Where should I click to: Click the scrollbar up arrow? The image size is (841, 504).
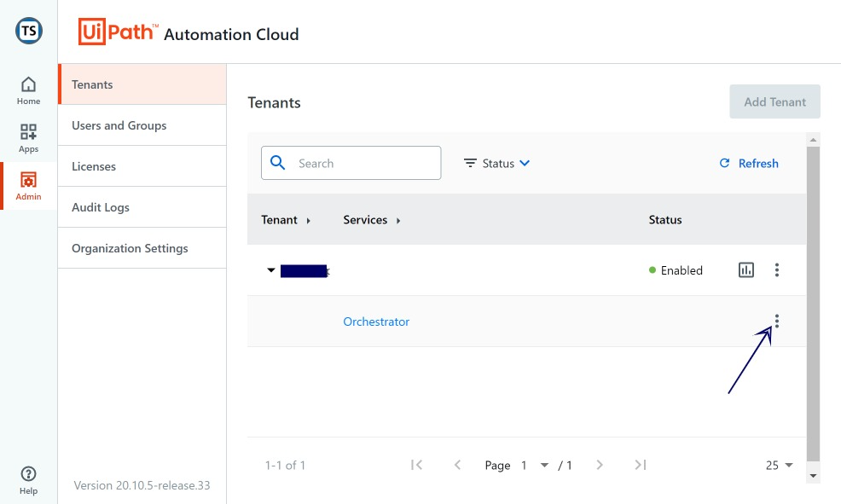pos(813,139)
